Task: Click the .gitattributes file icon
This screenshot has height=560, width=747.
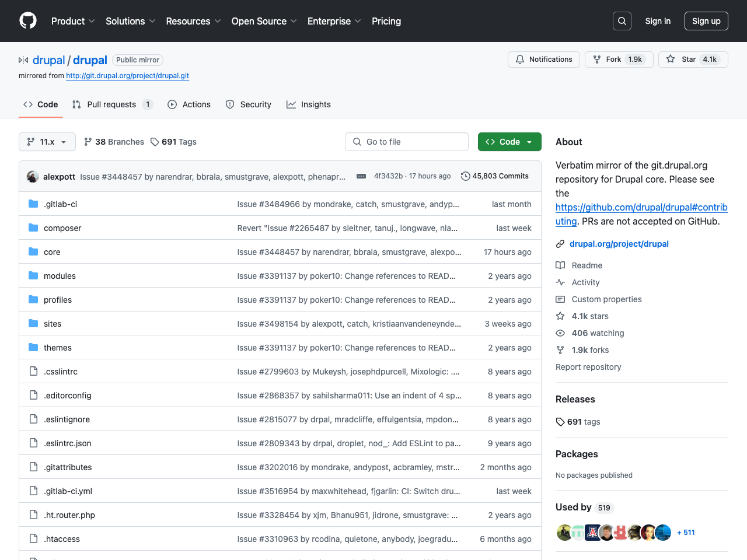Action: pos(33,467)
